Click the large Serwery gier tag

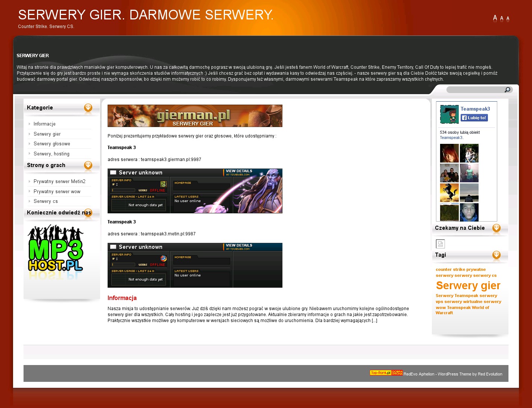468,285
